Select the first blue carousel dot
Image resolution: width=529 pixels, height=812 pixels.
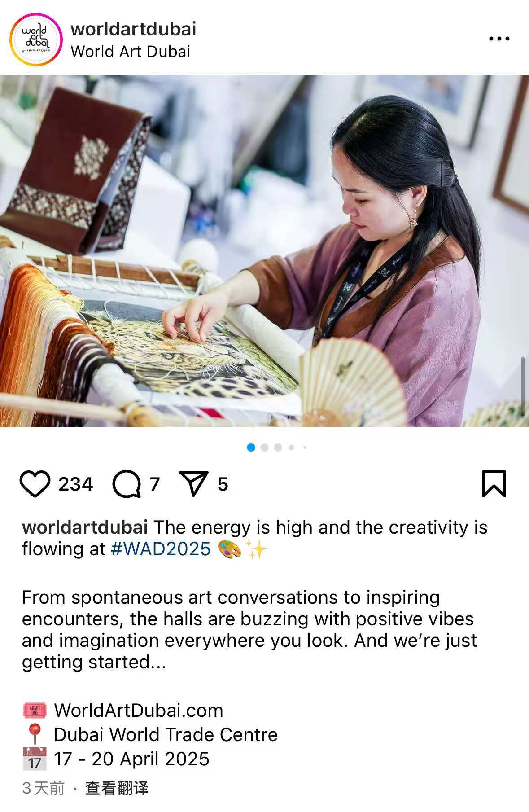[251, 448]
